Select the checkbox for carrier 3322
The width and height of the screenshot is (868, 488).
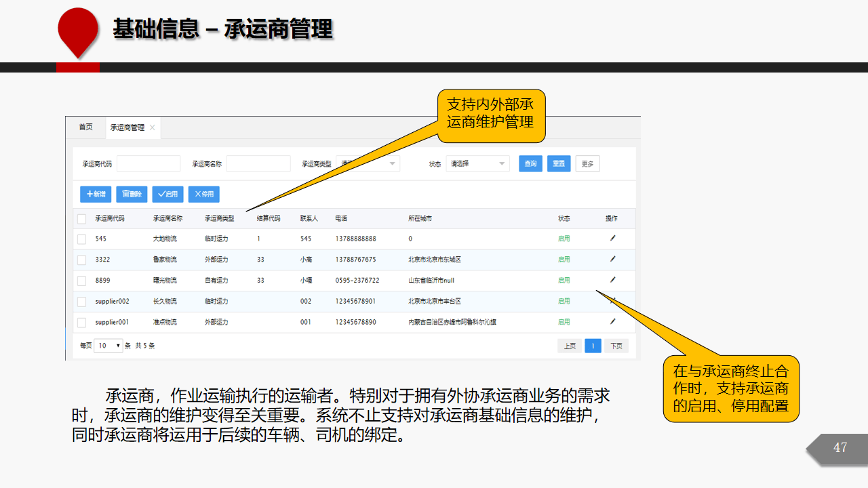(81, 260)
